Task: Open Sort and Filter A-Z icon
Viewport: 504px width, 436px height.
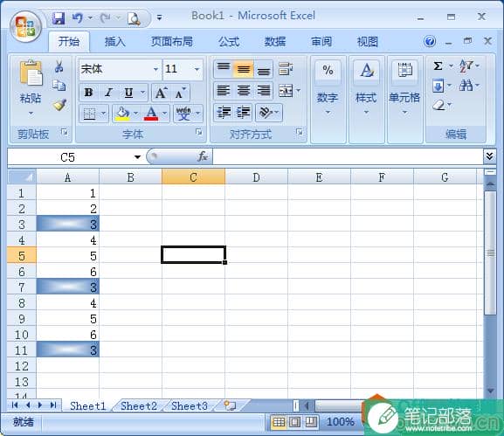Action: [x=466, y=66]
